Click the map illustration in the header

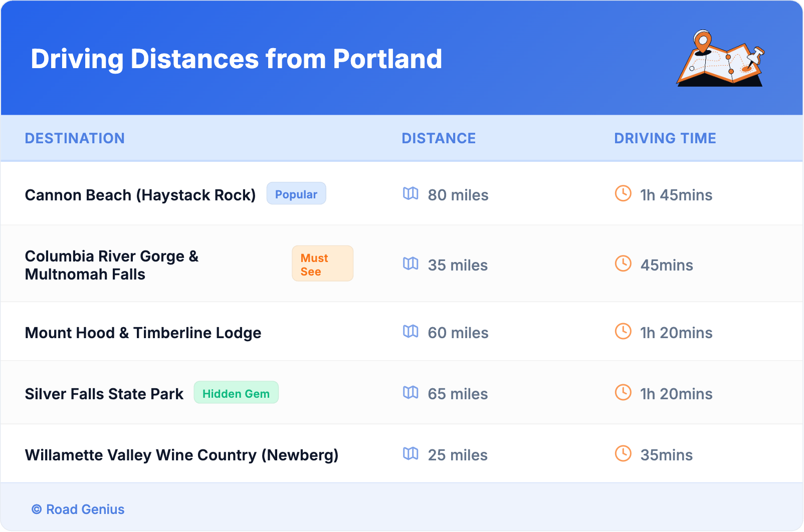tap(720, 59)
